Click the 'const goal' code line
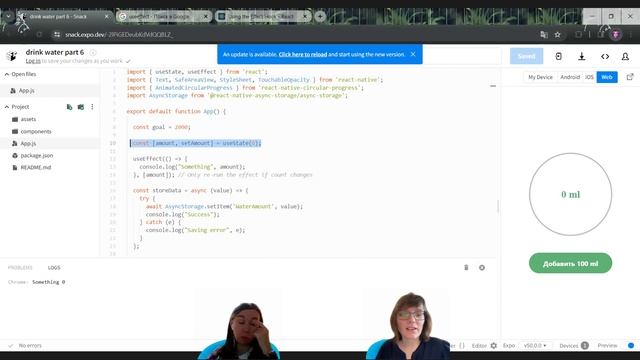 (162, 127)
